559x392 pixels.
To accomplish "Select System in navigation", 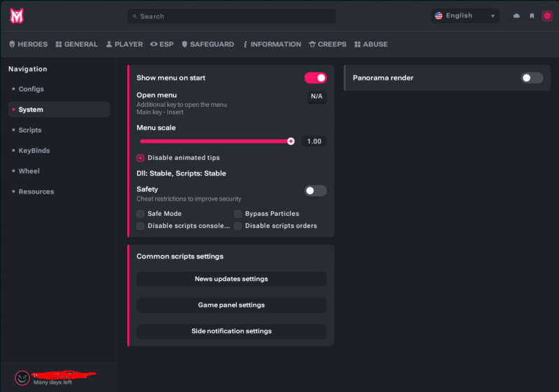I will 59,110.
